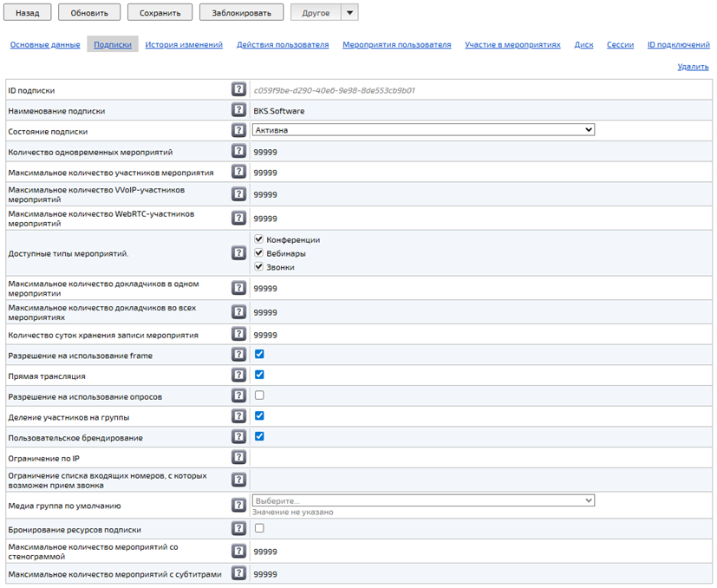Click help icon beside Прямая трансляция
717x588 pixels.
238,376
